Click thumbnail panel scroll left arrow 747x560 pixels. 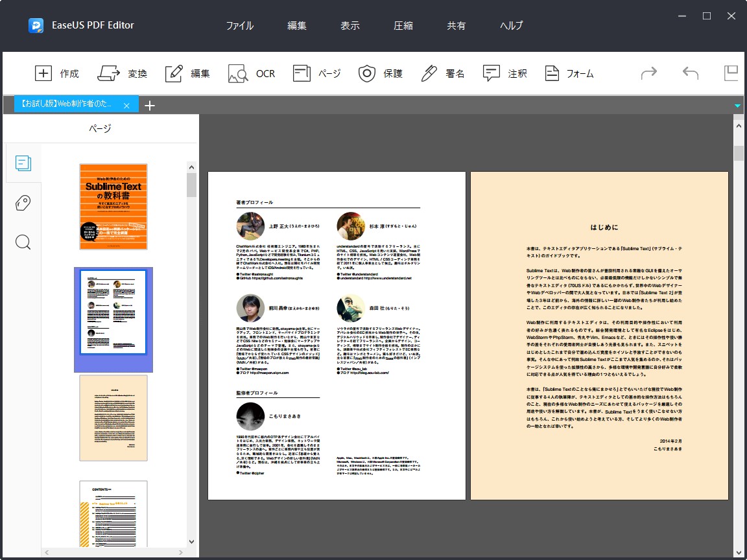pos(47,552)
